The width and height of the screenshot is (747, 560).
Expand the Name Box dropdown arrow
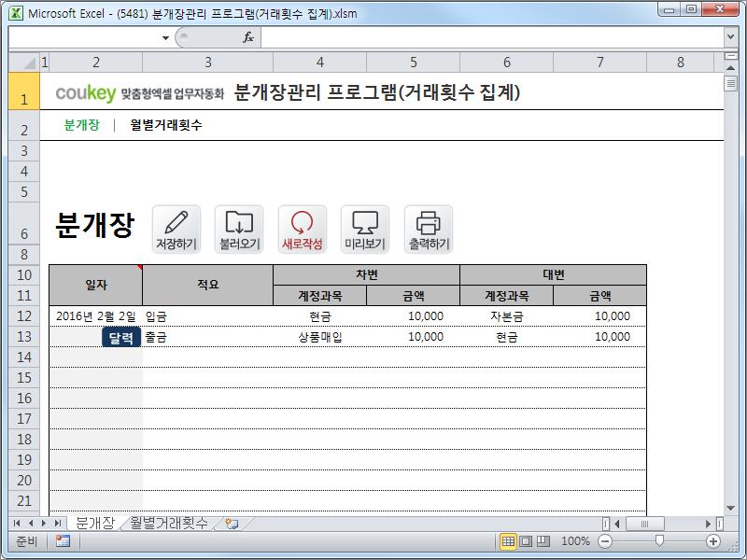[x=165, y=37]
